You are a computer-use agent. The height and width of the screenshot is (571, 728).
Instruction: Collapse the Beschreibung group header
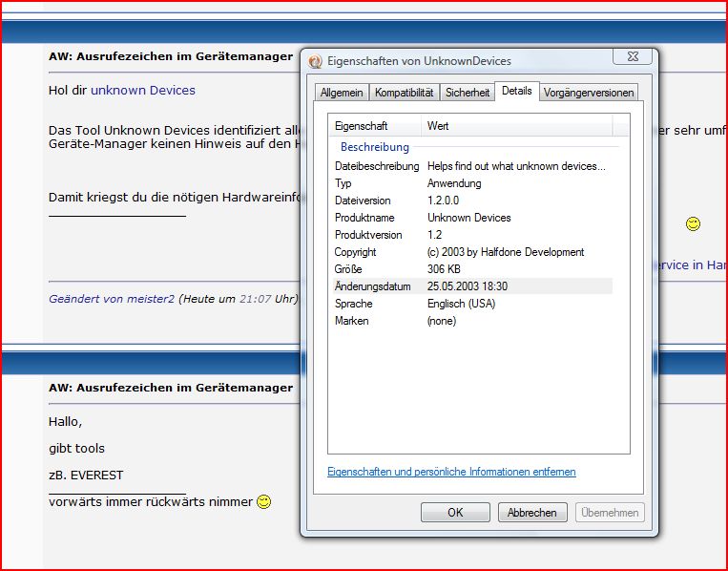click(x=375, y=147)
